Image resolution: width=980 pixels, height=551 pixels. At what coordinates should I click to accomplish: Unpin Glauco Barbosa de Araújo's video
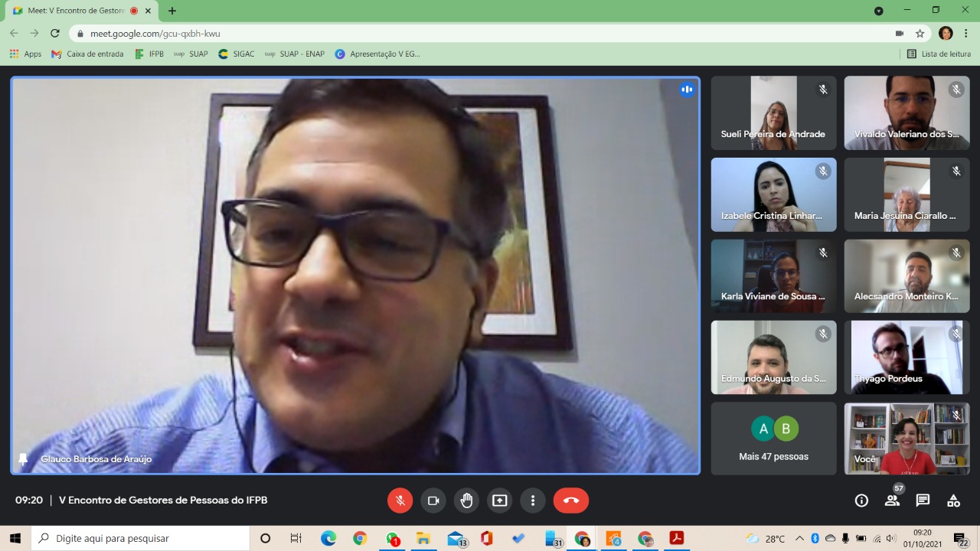click(x=23, y=459)
